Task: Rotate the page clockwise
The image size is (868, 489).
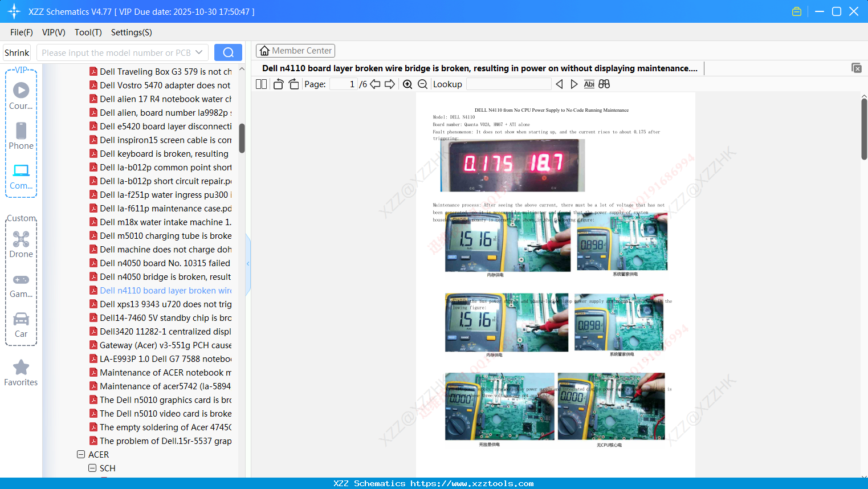Action: (x=294, y=84)
